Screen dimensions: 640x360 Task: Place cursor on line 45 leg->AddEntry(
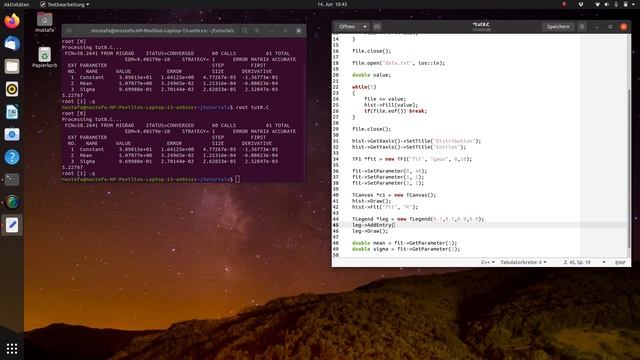coord(373,225)
